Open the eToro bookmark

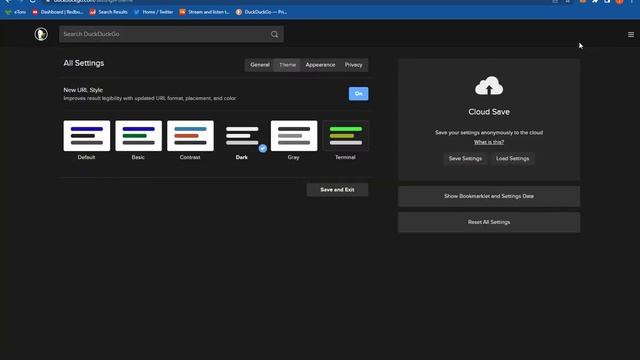coord(16,12)
